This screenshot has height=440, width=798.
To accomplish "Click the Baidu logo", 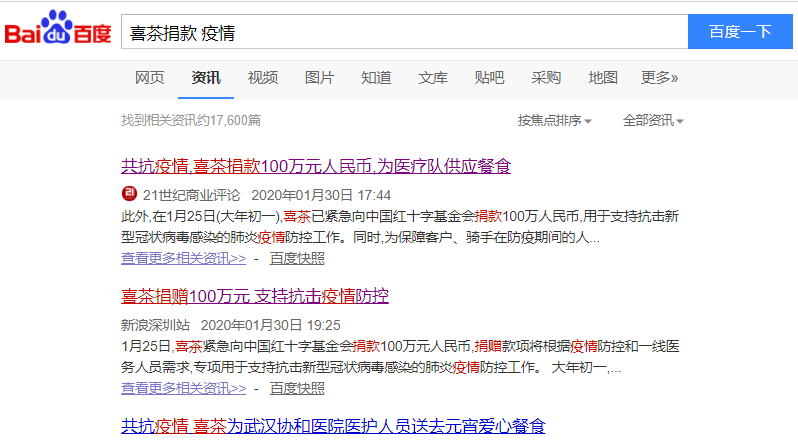I will tap(58, 27).
